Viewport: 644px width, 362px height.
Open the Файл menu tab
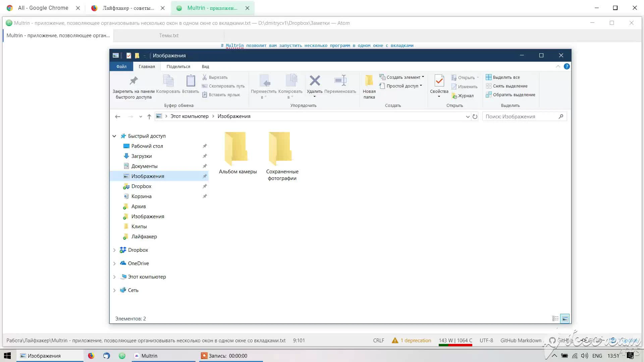click(121, 67)
